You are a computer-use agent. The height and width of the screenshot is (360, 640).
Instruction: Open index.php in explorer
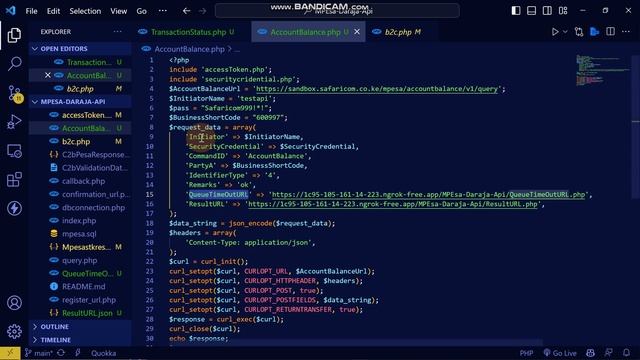pyautogui.click(x=80, y=220)
